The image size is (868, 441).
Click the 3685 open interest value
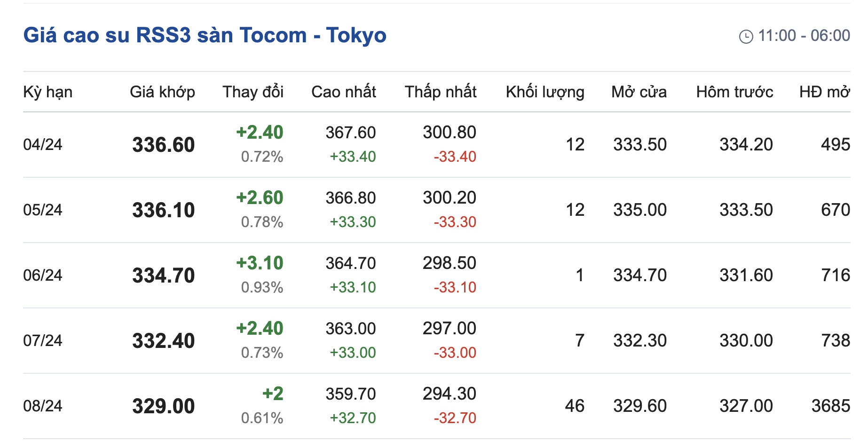click(x=830, y=406)
